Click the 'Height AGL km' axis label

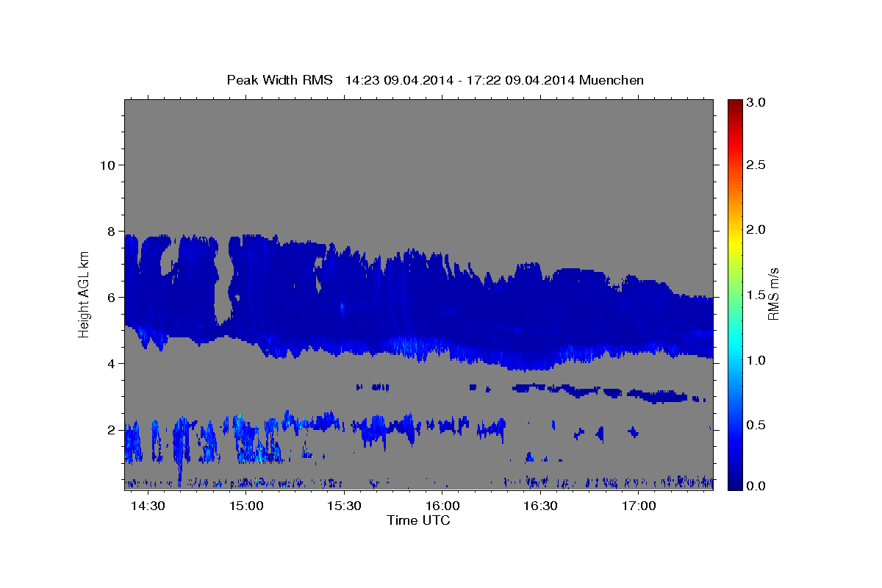tap(84, 293)
